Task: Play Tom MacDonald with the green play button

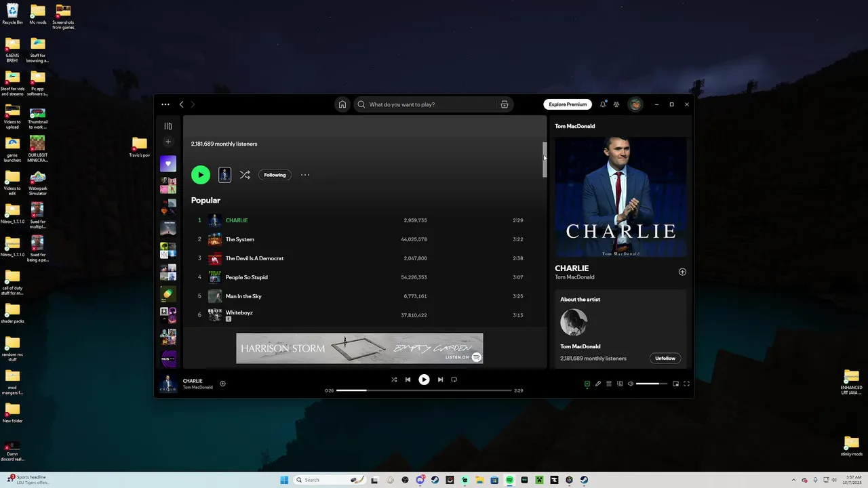Action: click(201, 175)
